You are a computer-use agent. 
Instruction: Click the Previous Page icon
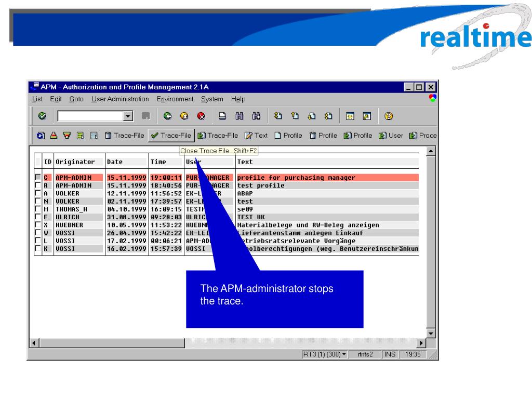pos(295,116)
